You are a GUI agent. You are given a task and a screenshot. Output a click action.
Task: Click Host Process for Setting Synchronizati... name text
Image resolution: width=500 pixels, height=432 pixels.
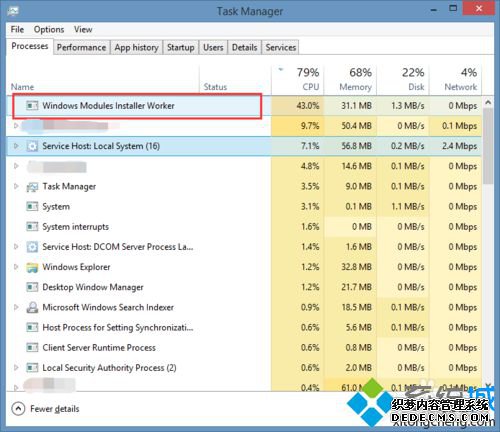(x=118, y=328)
